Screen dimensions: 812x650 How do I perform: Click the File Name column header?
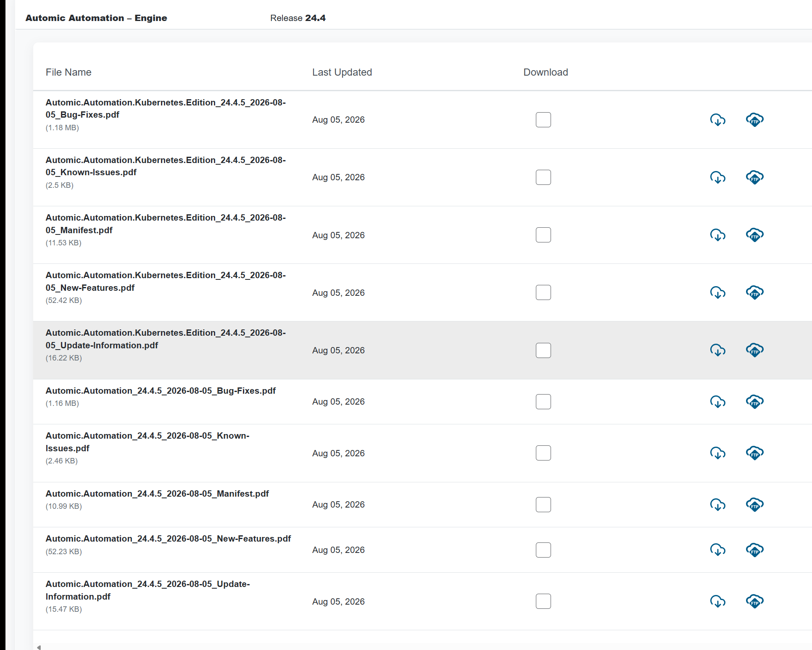tap(69, 72)
